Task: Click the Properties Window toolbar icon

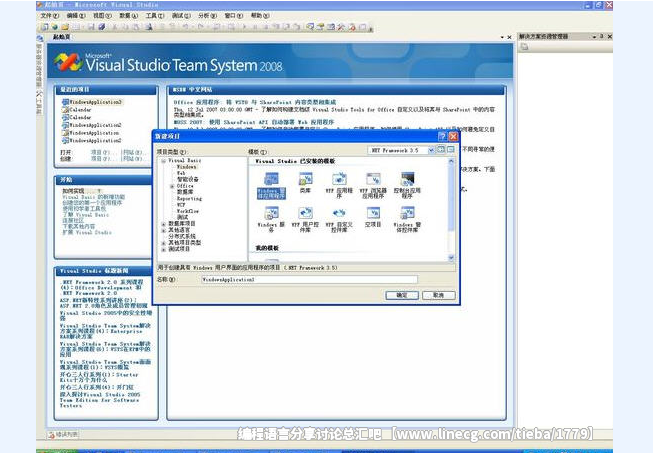Action: pyautogui.click(x=320, y=27)
